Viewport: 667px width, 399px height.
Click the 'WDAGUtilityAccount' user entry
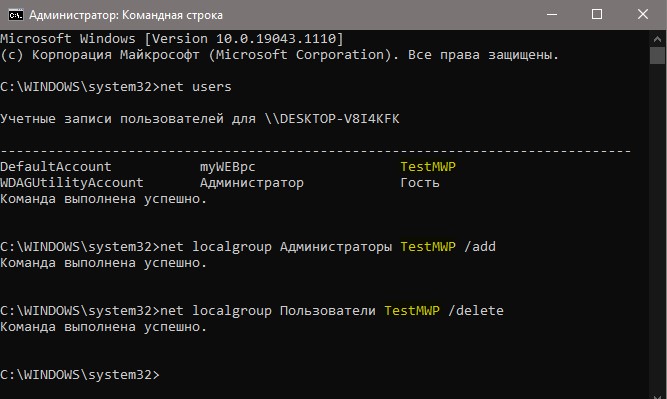[72, 182]
